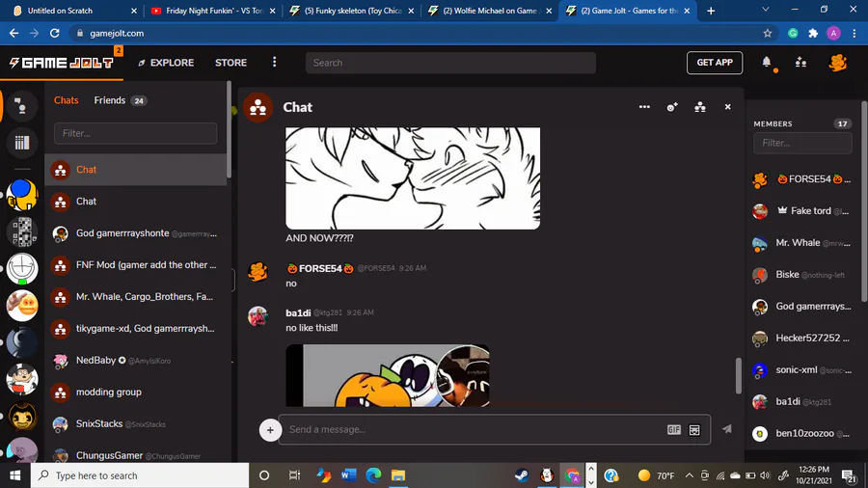
Task: Click the send message arrow icon
Action: click(727, 429)
